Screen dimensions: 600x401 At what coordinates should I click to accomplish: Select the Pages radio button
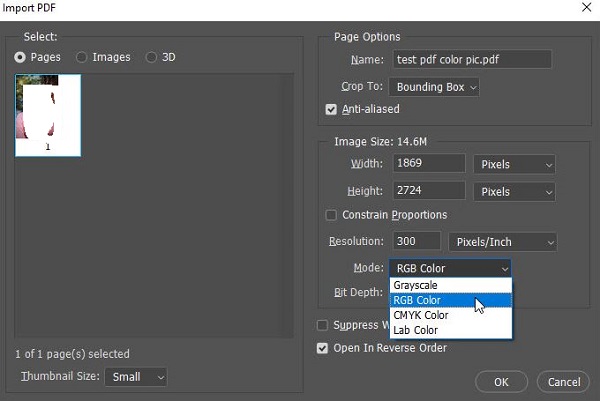[21, 58]
